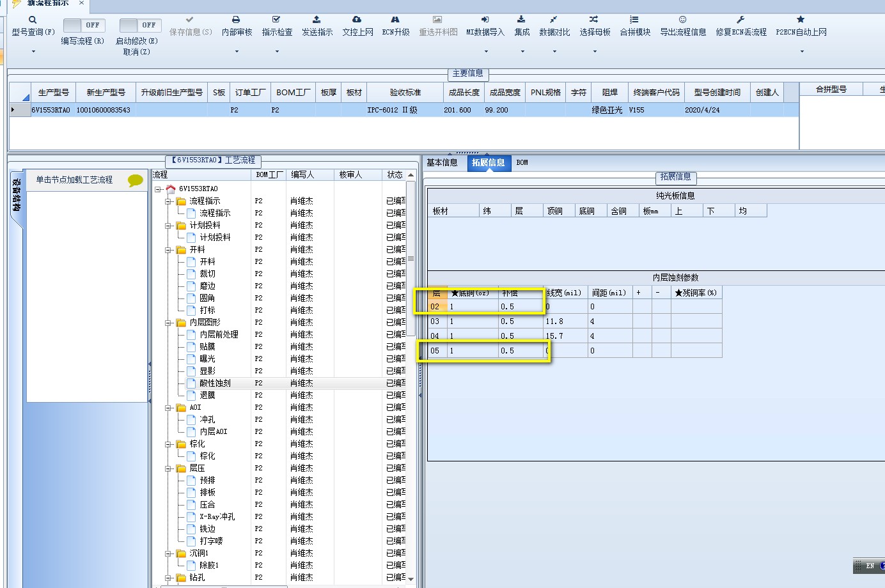Viewport: 885px width, 588px height.
Task: Open 内部审核 printer icon
Action: click(236, 20)
